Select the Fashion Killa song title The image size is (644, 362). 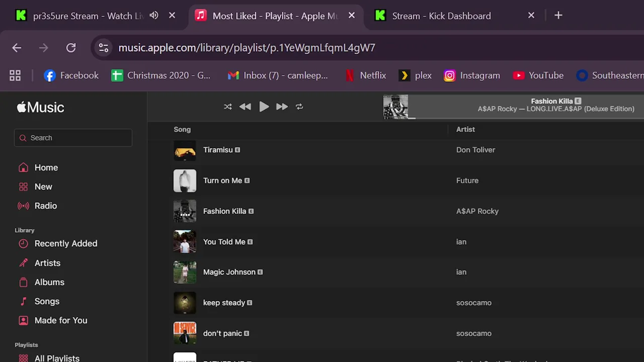[224, 211]
